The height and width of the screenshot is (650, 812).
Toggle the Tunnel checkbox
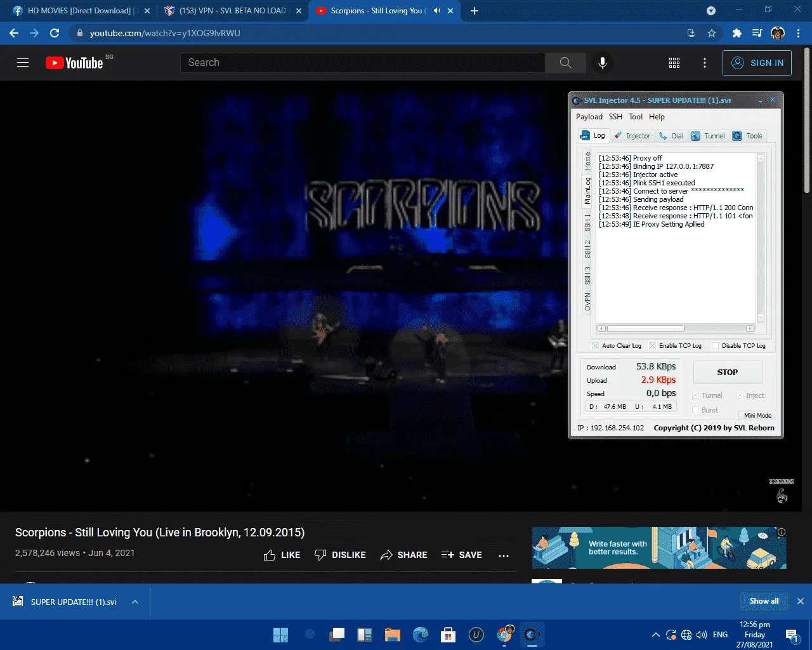pos(696,395)
